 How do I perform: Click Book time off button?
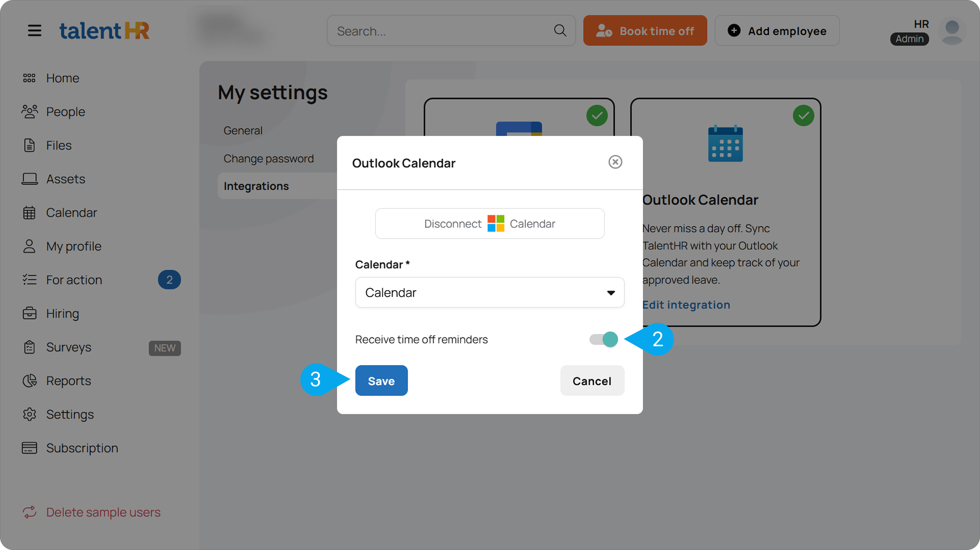pos(645,31)
